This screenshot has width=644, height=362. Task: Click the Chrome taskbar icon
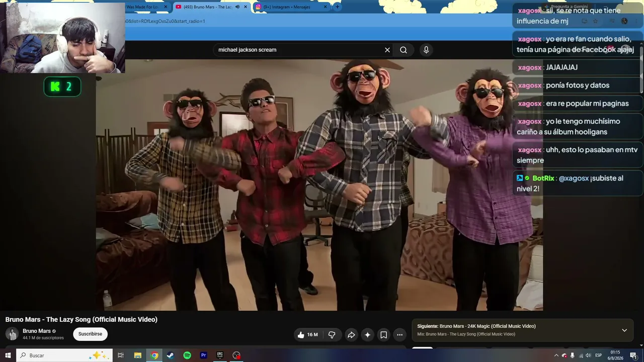coord(154,355)
